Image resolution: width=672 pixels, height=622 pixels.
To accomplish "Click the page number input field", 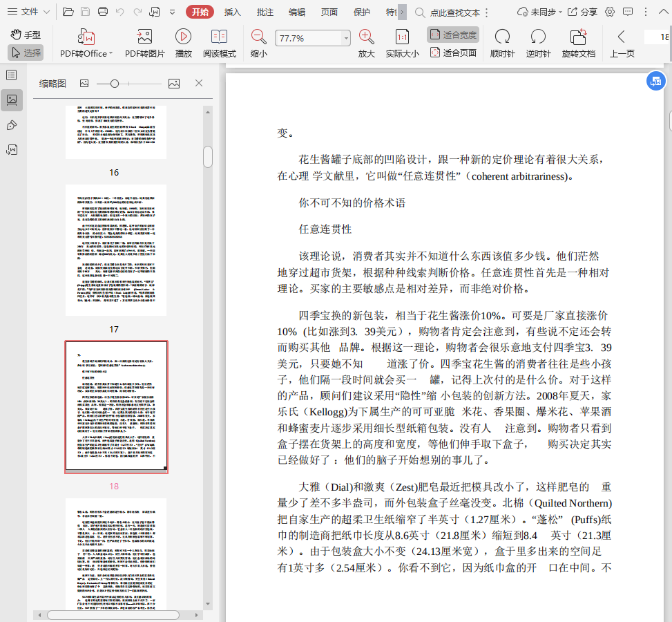I will pos(658,37).
